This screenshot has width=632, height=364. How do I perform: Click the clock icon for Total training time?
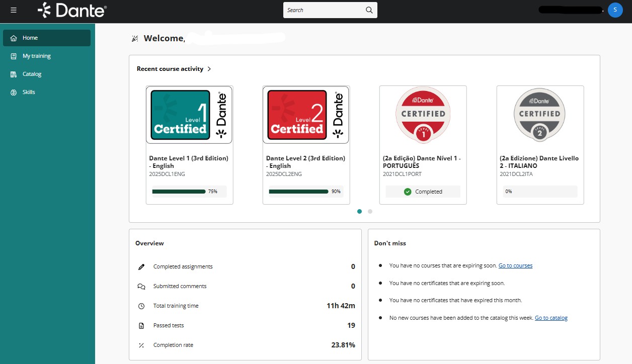(141, 306)
